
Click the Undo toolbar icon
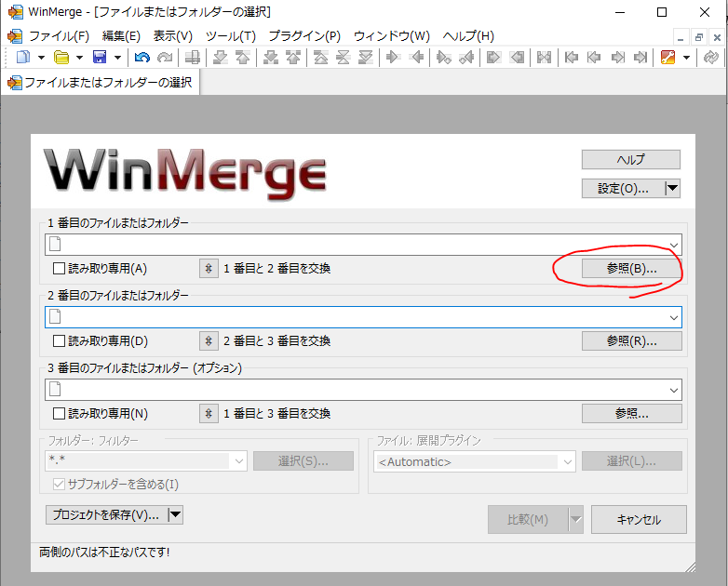click(x=142, y=58)
